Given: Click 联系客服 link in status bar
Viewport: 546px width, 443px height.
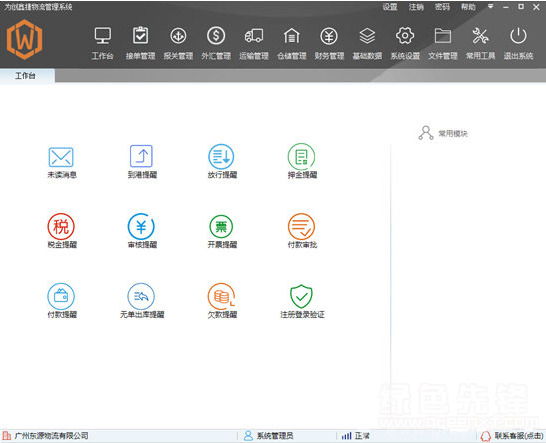Looking at the screenshot, I should coord(512,436).
